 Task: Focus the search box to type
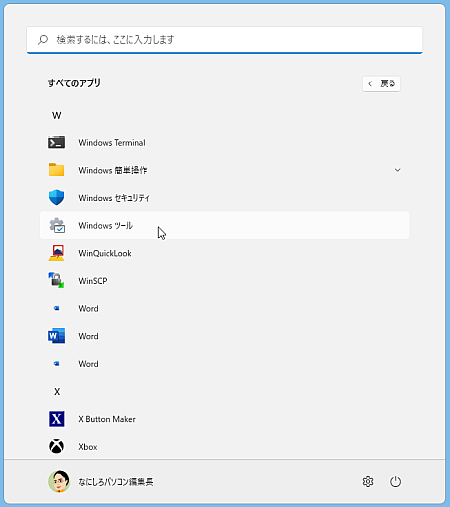(225, 40)
